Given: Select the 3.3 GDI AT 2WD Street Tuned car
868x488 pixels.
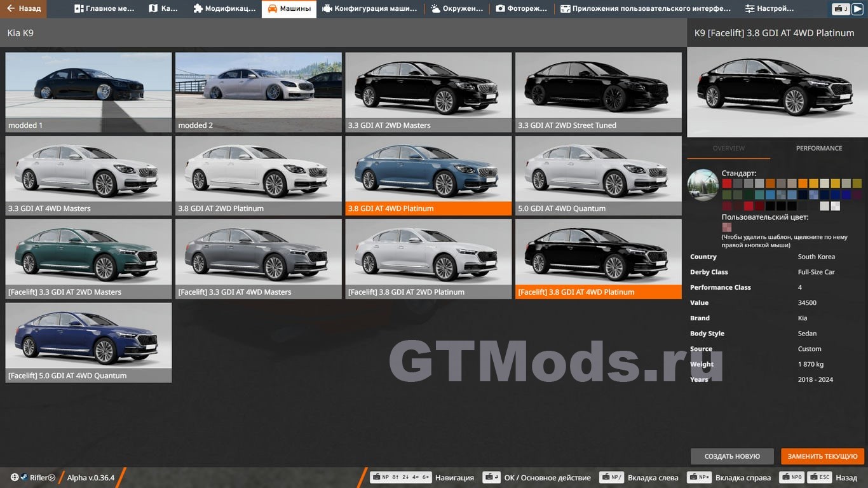Looking at the screenshot, I should pos(598,92).
